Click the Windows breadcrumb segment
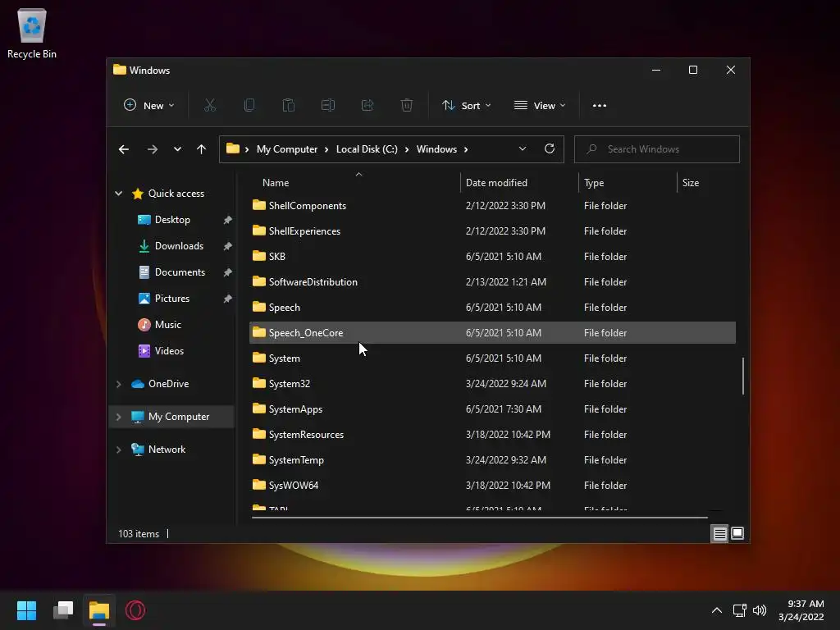 coord(436,149)
